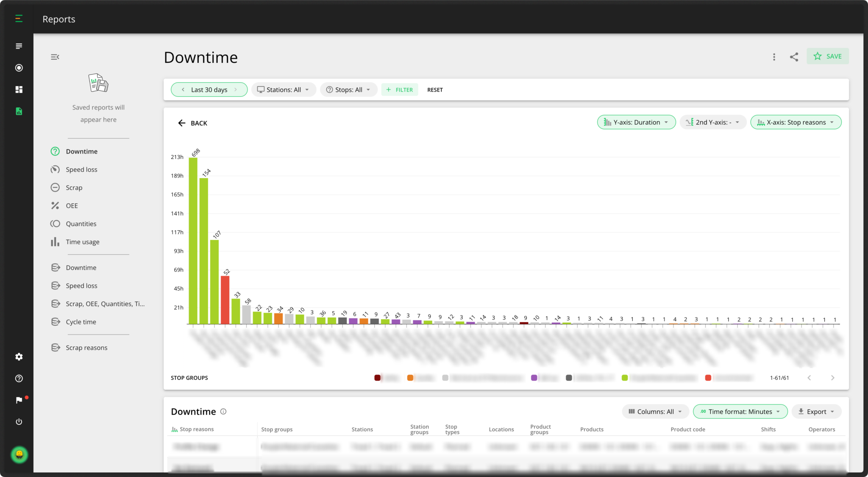Click the flag icon with red notification dot
Viewport: 868px width, 477px height.
click(19, 399)
